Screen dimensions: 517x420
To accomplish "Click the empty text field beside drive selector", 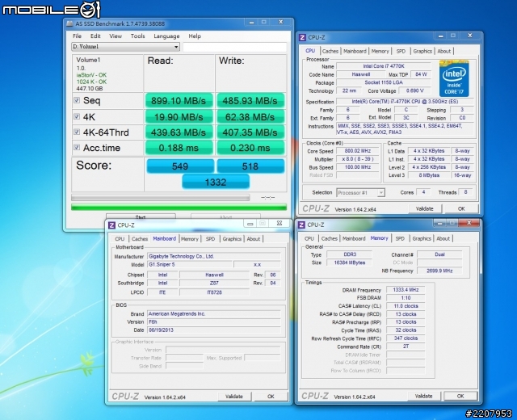I will tap(235, 47).
